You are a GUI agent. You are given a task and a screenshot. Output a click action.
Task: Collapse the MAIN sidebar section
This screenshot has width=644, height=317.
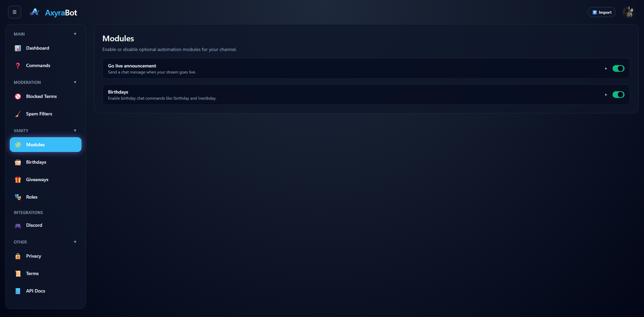[75, 34]
